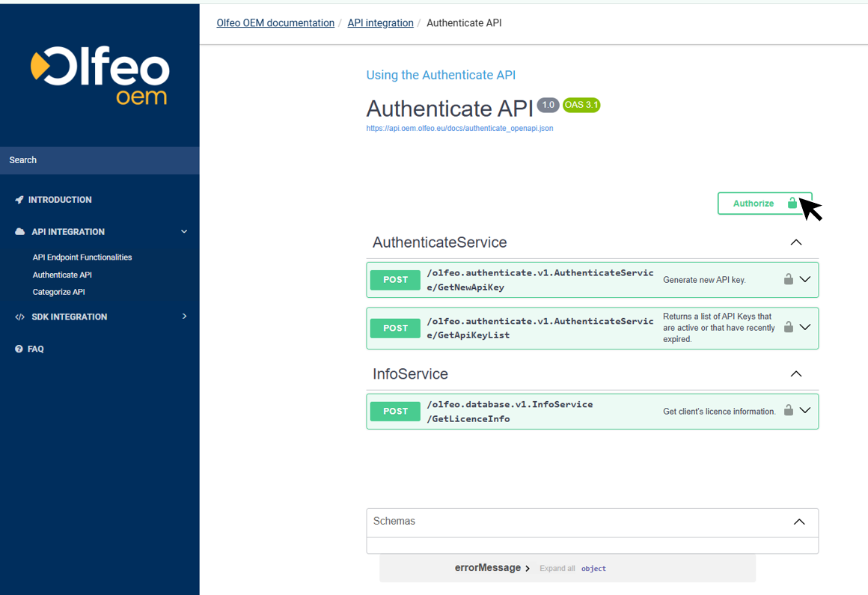Expand the errorMessage schema arrow
Viewport: 868px width, 595px height.
click(x=528, y=569)
